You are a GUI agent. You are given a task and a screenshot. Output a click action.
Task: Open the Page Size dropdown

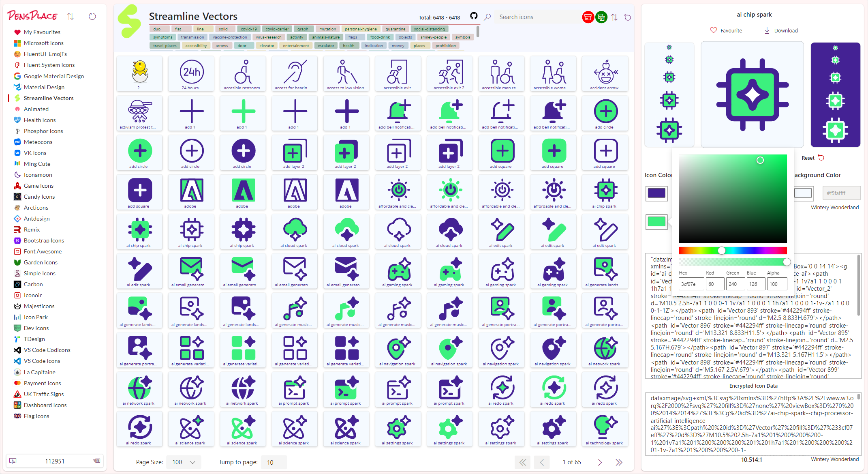point(184,462)
